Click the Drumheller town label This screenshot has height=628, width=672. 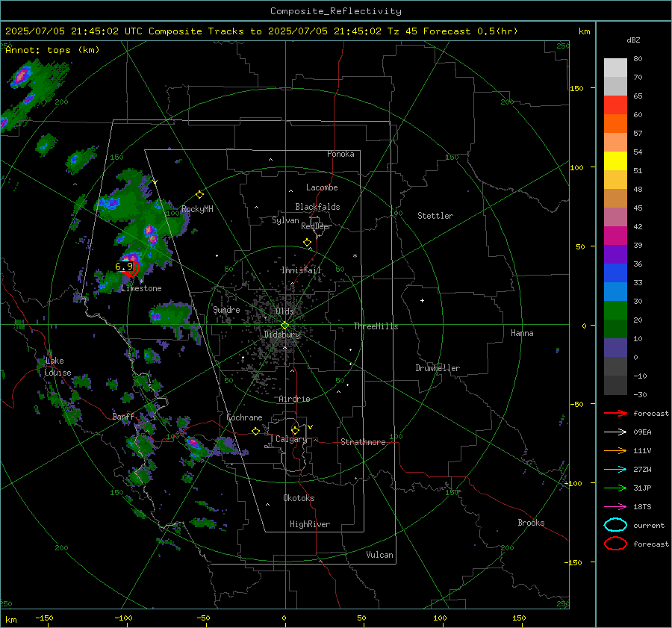pos(438,368)
